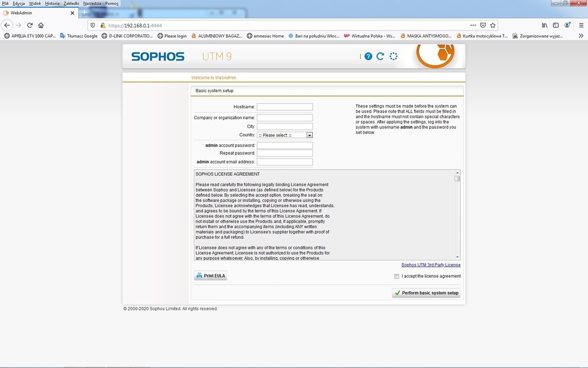This screenshot has width=588, height=368.
Task: Open the Narzędzia menu
Action: [x=92, y=3]
